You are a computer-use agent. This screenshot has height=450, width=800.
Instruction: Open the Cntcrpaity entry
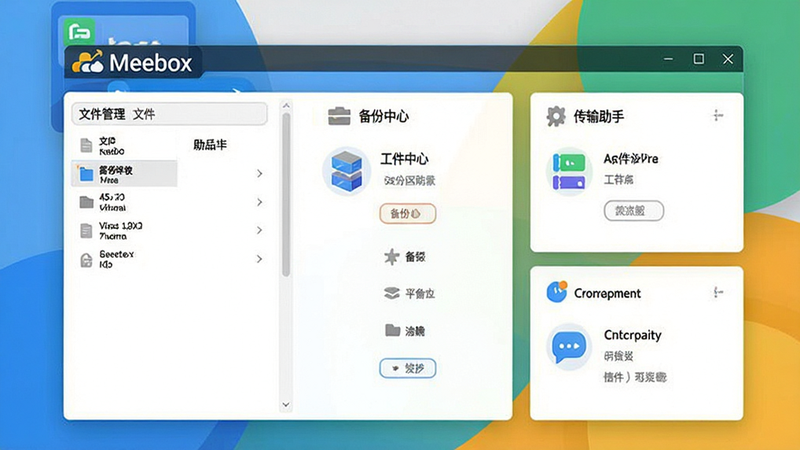633,335
